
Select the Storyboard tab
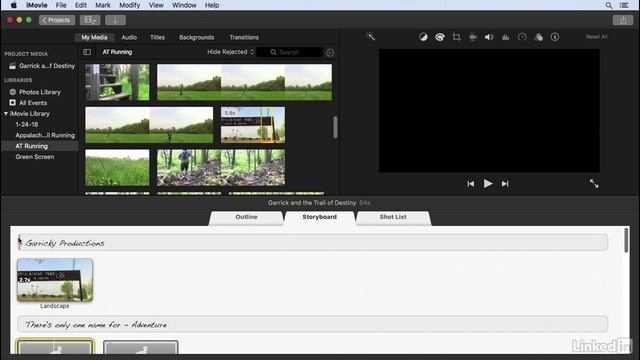coord(320,218)
